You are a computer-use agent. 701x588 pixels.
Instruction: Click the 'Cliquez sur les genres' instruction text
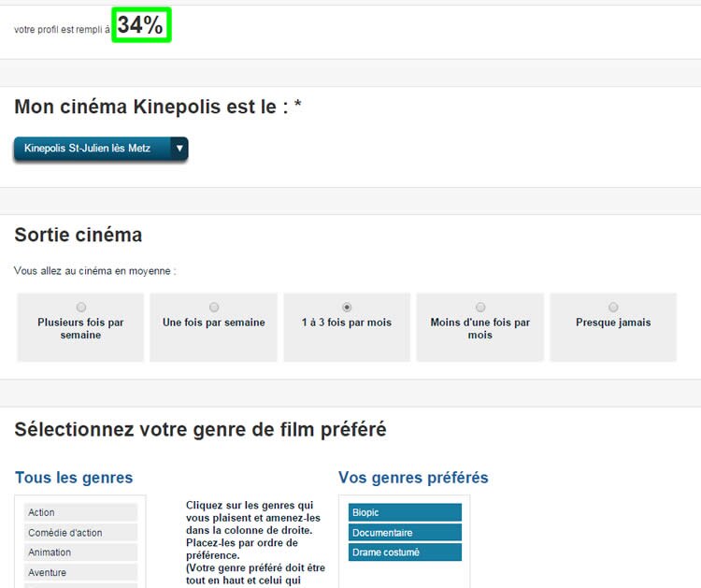point(255,543)
